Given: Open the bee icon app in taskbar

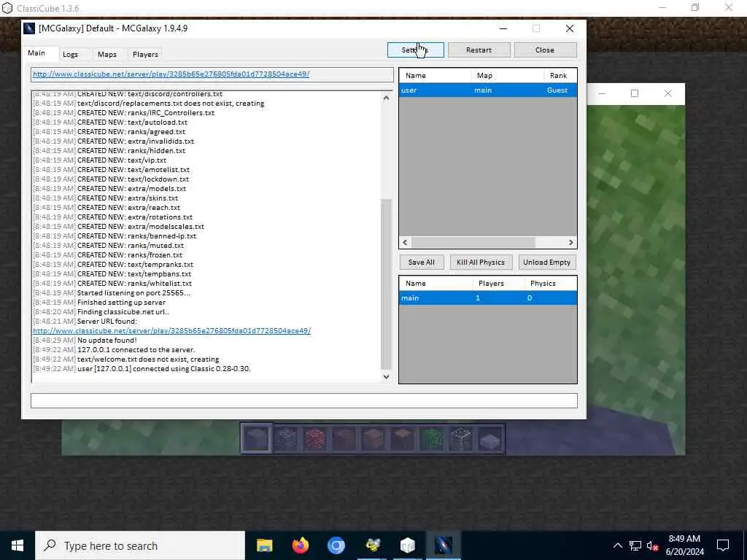Looking at the screenshot, I should click(x=372, y=545).
